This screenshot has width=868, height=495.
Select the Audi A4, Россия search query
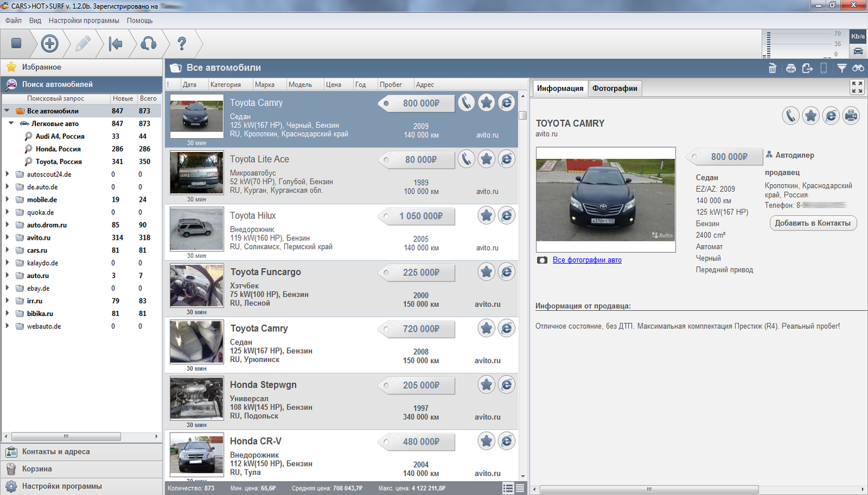pyautogui.click(x=60, y=136)
